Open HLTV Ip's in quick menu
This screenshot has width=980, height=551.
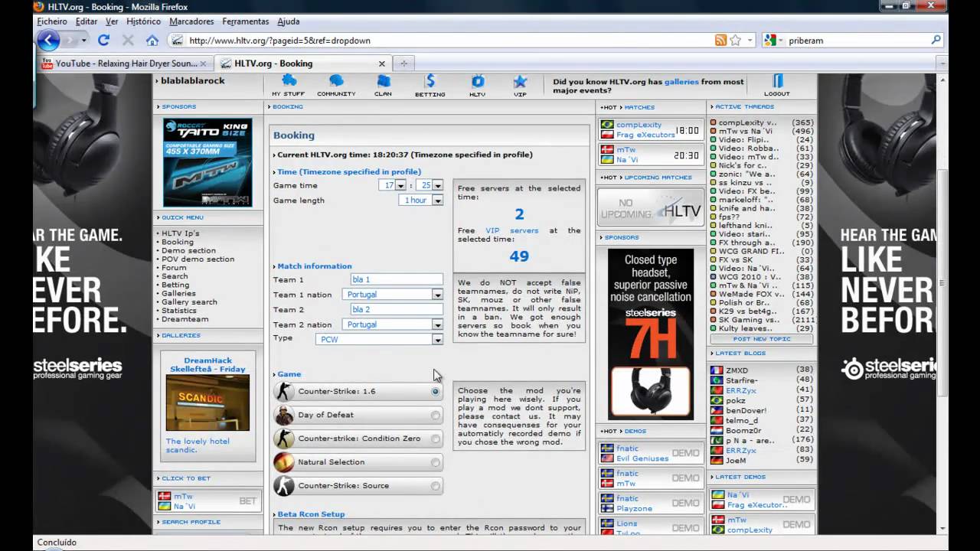coord(181,233)
